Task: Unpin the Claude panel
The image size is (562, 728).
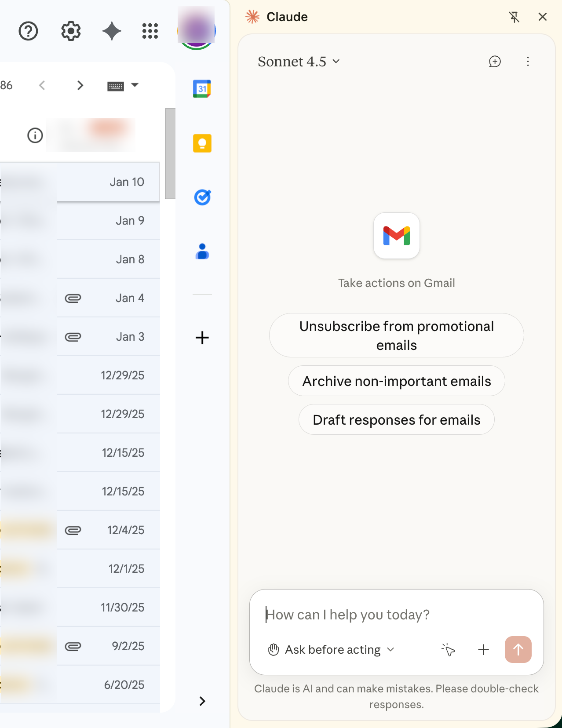Action: [514, 17]
